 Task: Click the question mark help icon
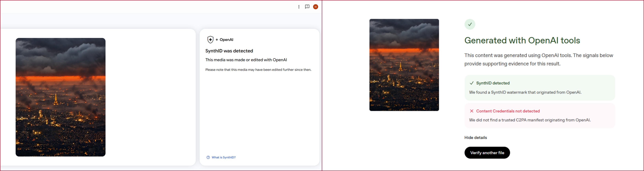[x=208, y=157]
